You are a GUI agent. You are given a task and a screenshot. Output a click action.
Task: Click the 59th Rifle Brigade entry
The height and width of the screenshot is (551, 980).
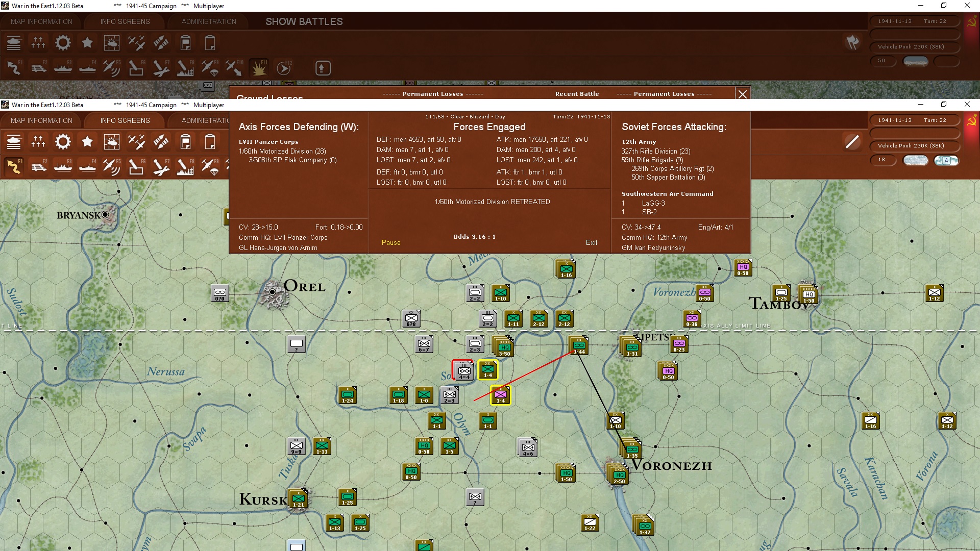pos(652,160)
